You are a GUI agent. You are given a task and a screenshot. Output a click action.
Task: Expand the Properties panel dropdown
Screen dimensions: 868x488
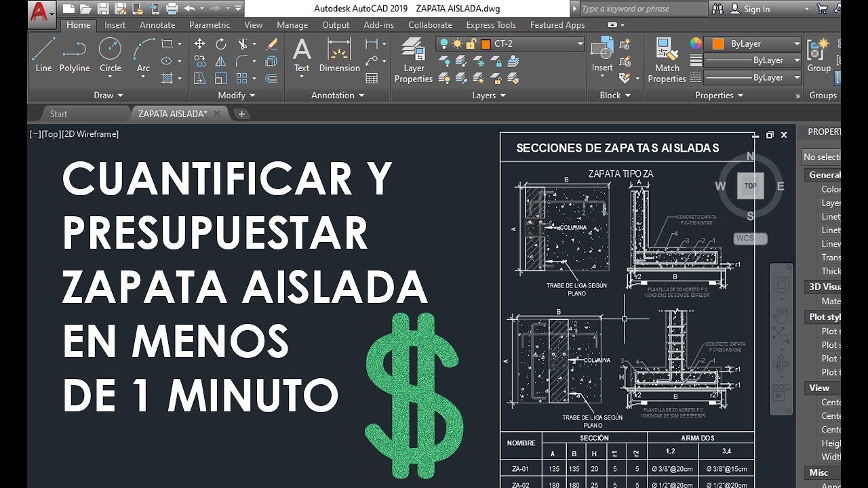pos(719,96)
